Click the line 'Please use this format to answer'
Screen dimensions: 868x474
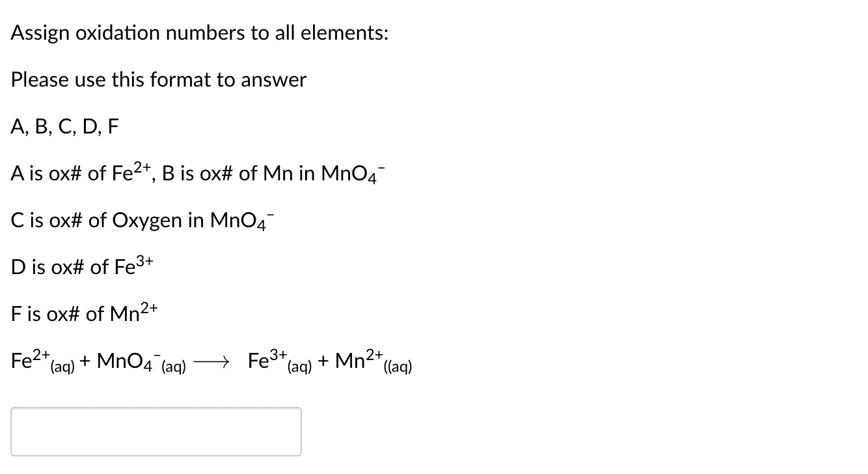tap(158, 79)
